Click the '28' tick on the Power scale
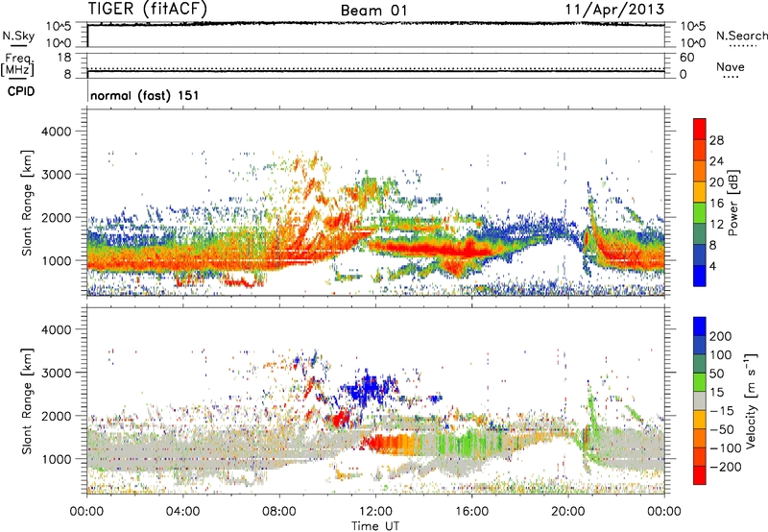The height and width of the screenshot is (532, 768). (x=716, y=140)
